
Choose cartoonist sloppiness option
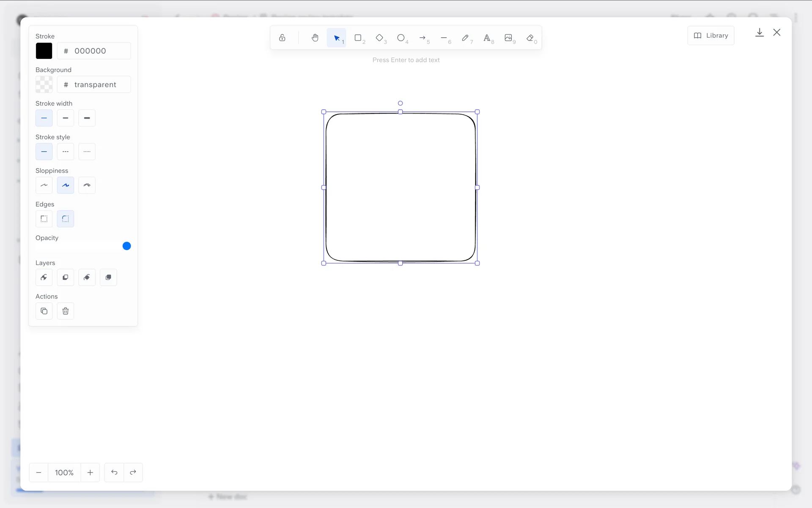[x=87, y=185]
